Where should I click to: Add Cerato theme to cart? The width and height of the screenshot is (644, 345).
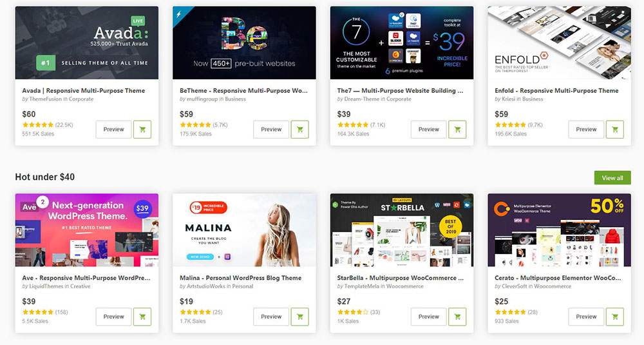pos(615,317)
